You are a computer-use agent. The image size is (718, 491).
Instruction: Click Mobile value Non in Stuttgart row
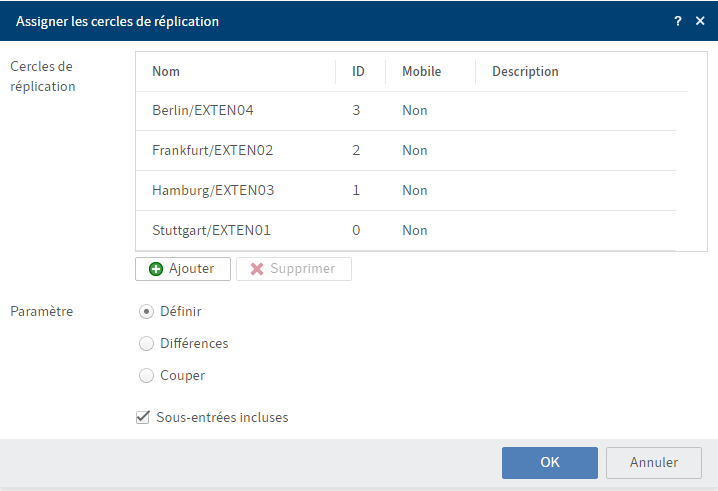[415, 230]
